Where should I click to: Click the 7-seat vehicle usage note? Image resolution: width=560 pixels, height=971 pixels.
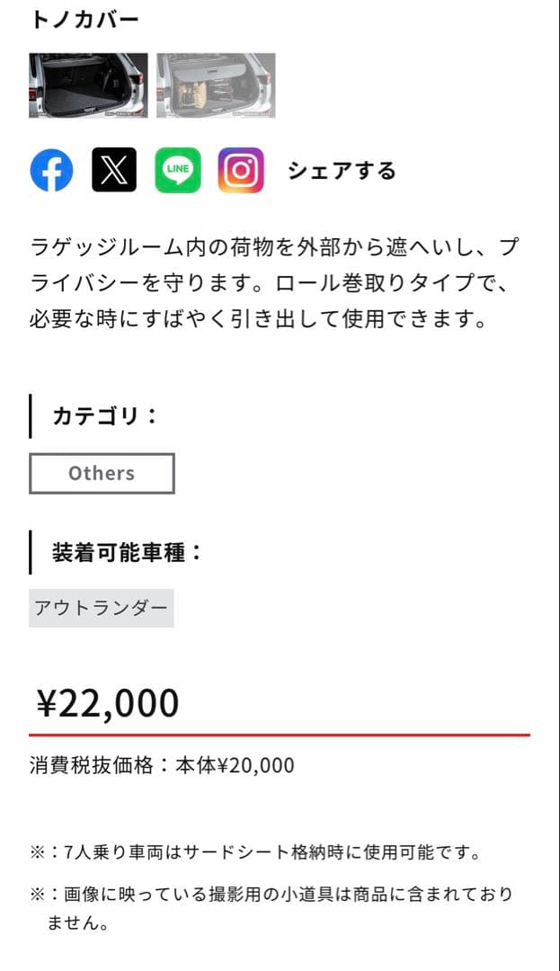(259, 846)
